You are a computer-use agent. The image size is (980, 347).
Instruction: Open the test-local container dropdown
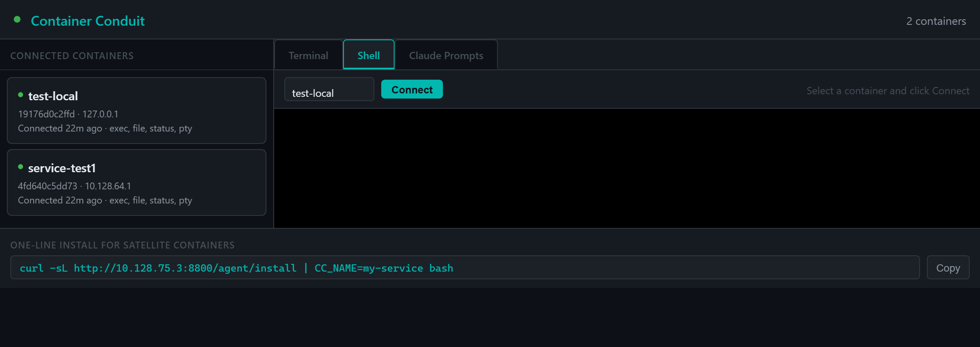[329, 90]
